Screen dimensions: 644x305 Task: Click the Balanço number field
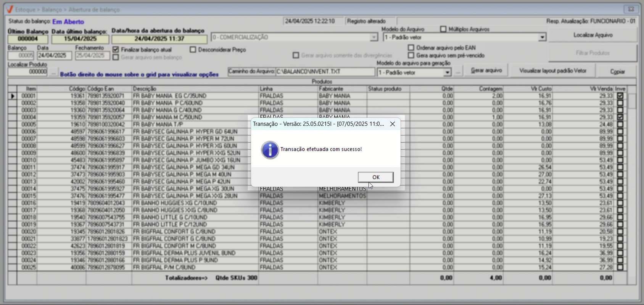coord(21,55)
